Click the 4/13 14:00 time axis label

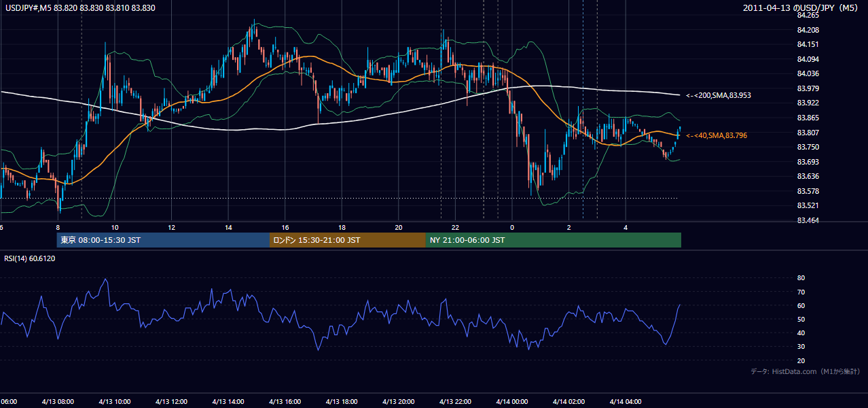point(228,401)
